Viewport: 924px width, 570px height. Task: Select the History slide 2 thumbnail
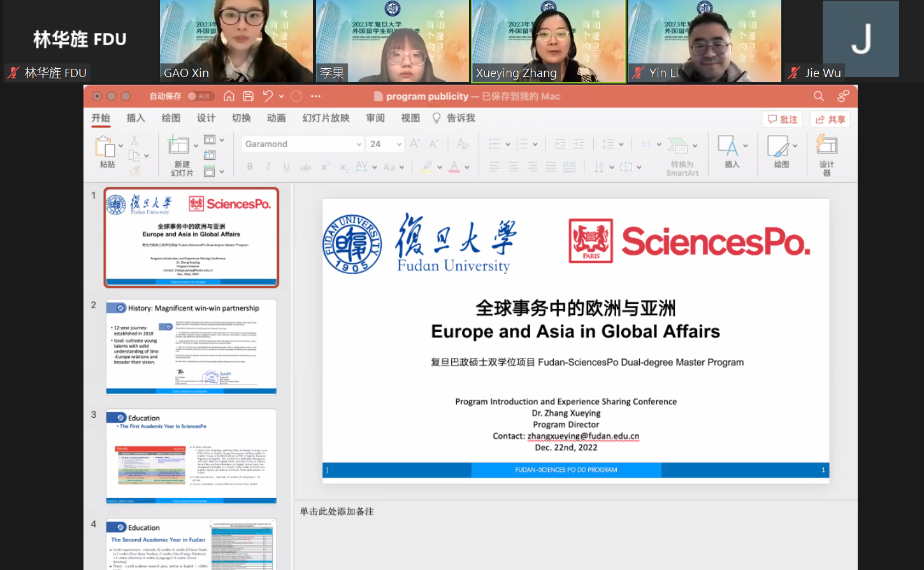coord(191,346)
